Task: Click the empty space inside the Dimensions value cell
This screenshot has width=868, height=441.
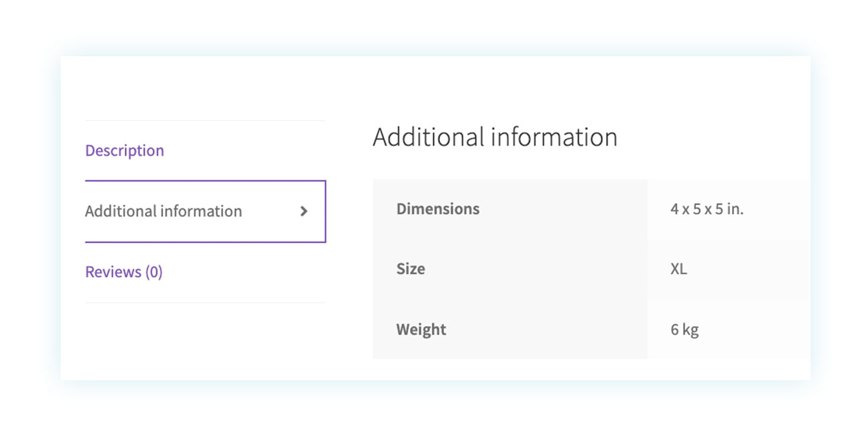Action: coord(778,209)
